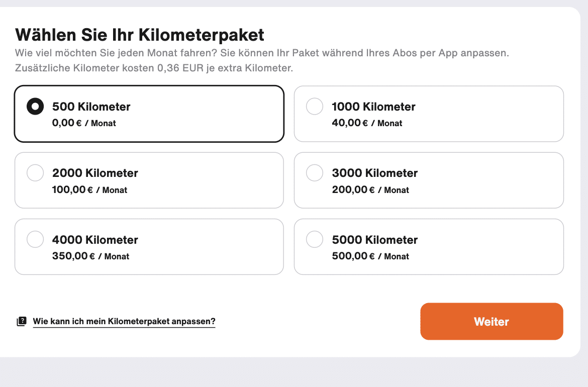Pick the 3000 Kilometer radio button
The width and height of the screenshot is (588, 387).
coord(315,173)
